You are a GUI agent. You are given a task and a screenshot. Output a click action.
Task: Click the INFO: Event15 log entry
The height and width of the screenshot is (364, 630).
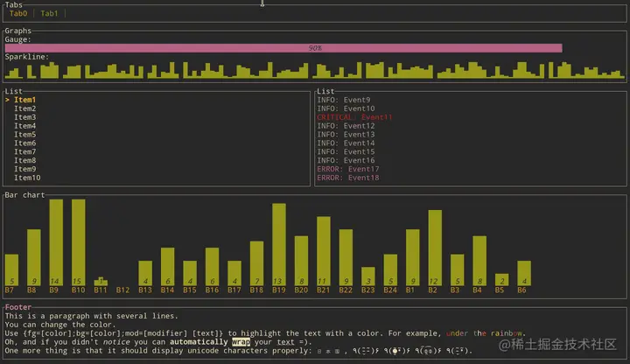(346, 151)
